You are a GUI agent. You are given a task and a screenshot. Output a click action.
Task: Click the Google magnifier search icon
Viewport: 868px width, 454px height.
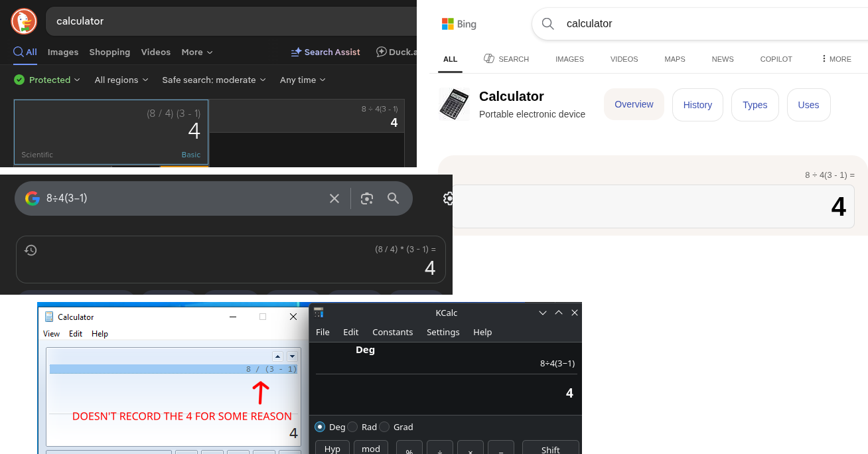pyautogui.click(x=394, y=198)
